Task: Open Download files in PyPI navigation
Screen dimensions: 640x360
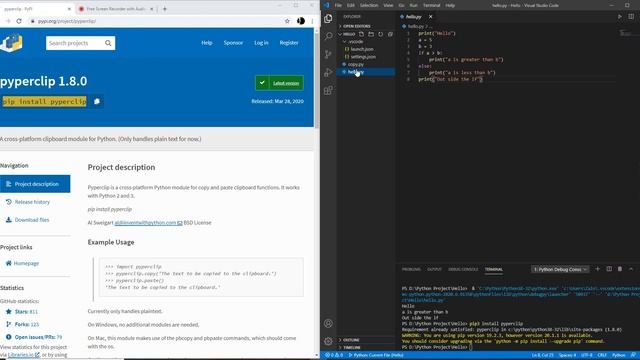Action: pos(31,220)
